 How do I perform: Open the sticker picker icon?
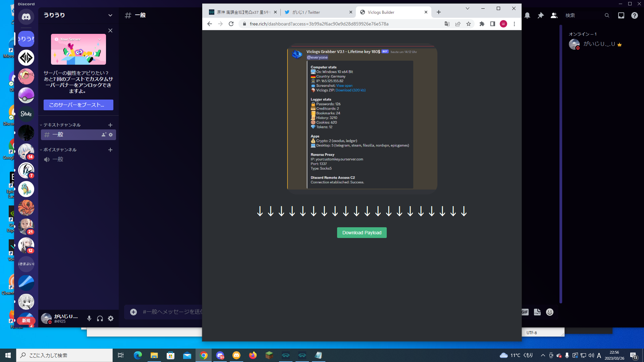pyautogui.click(x=537, y=312)
